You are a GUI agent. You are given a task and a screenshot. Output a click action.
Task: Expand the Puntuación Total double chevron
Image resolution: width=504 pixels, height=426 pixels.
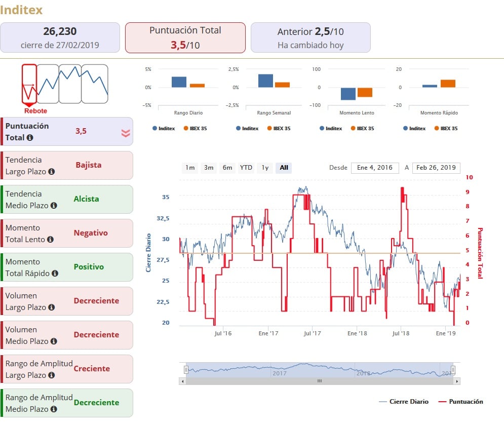(126, 133)
